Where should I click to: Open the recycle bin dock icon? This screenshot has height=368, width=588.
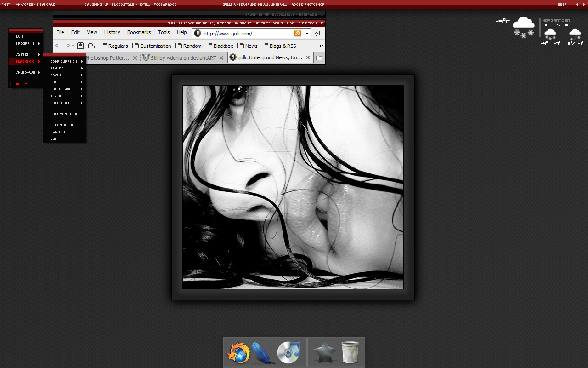click(x=350, y=352)
